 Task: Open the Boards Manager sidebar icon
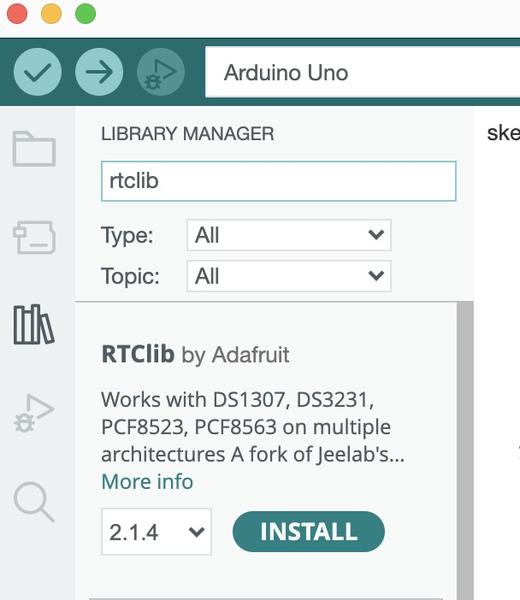pyautogui.click(x=34, y=237)
